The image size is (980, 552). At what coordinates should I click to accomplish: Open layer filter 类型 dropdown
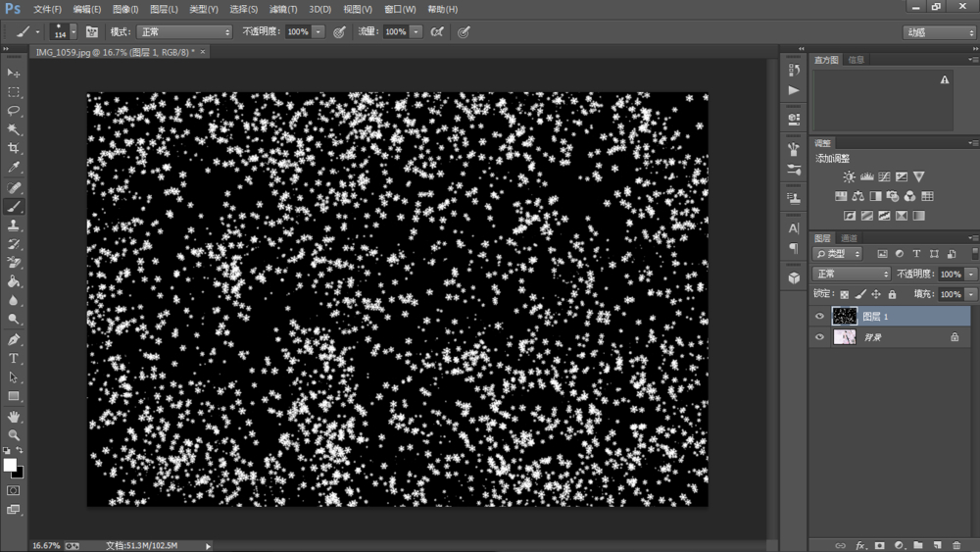[x=837, y=254]
